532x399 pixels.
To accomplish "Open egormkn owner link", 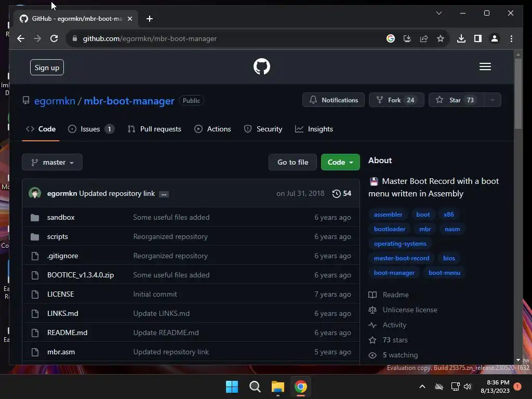I will 55,101.
